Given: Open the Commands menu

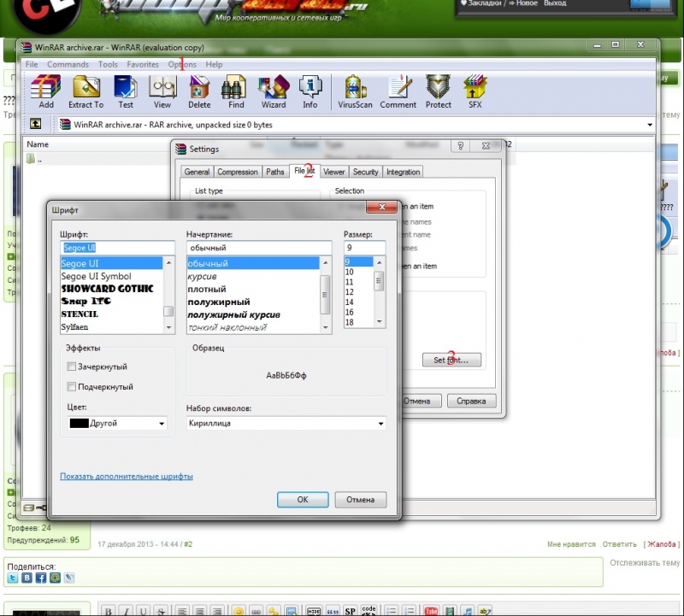Looking at the screenshot, I should (68, 64).
